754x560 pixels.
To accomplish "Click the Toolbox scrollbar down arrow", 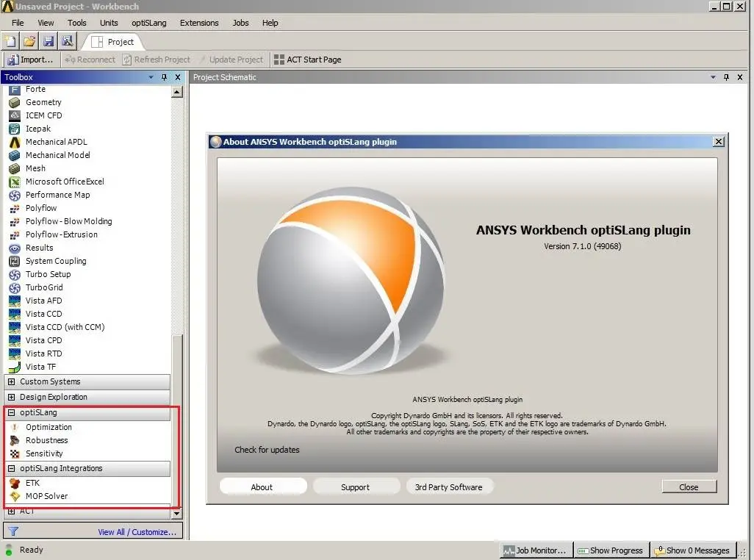I will coord(177,514).
